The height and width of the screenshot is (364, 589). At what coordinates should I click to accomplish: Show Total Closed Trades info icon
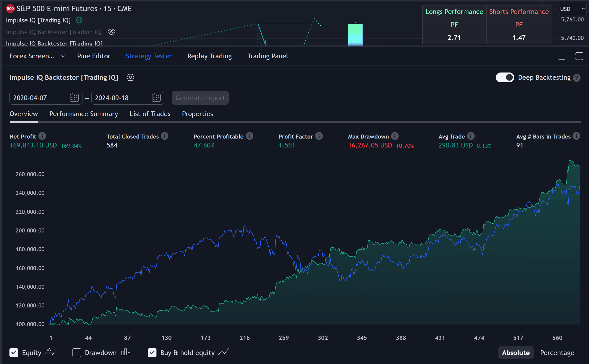164,136
